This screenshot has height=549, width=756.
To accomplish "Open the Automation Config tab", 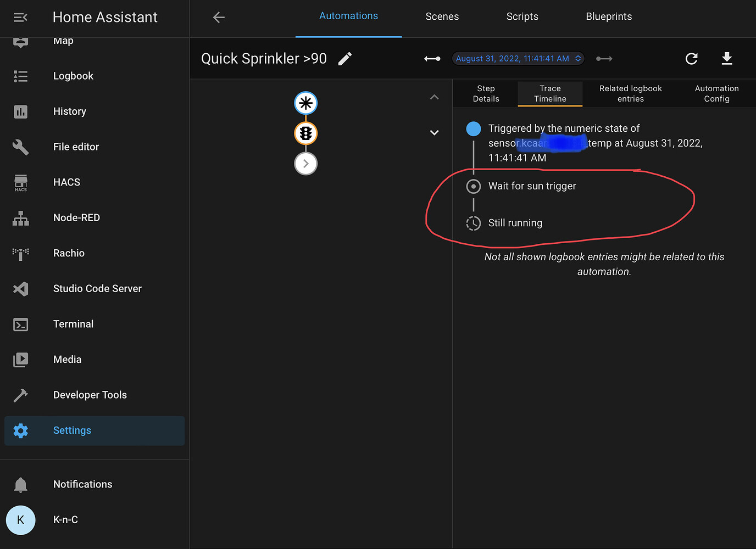I will tap(716, 94).
